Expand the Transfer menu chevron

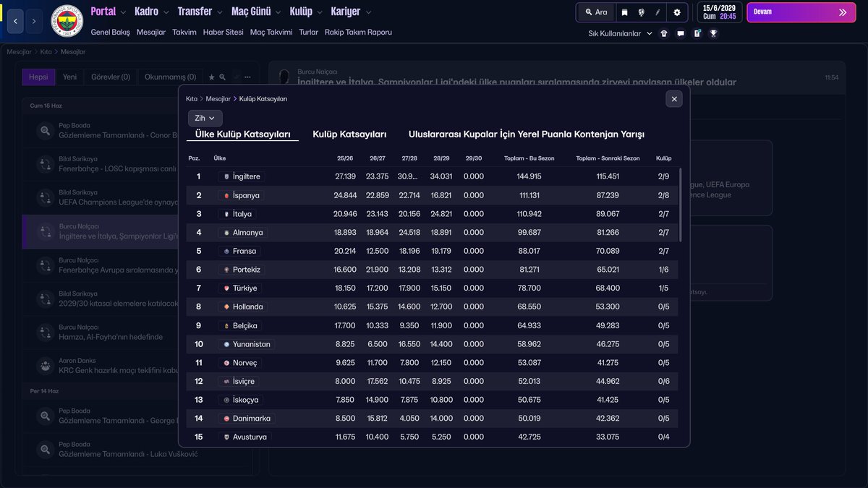pyautogui.click(x=219, y=12)
